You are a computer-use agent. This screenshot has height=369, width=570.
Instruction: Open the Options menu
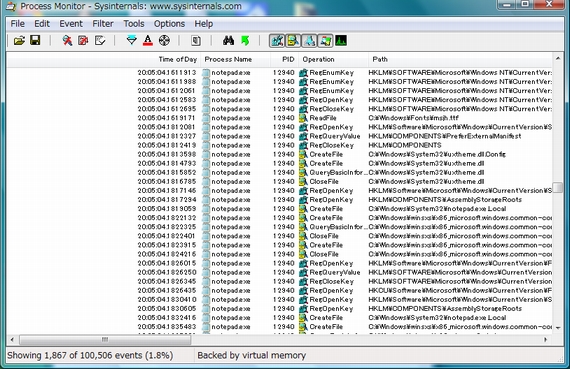(169, 24)
